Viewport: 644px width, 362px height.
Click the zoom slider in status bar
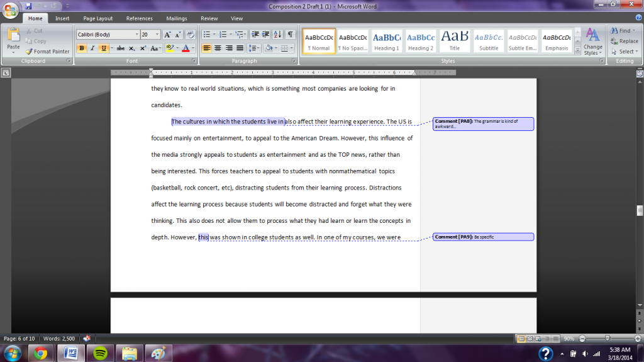pos(607,339)
